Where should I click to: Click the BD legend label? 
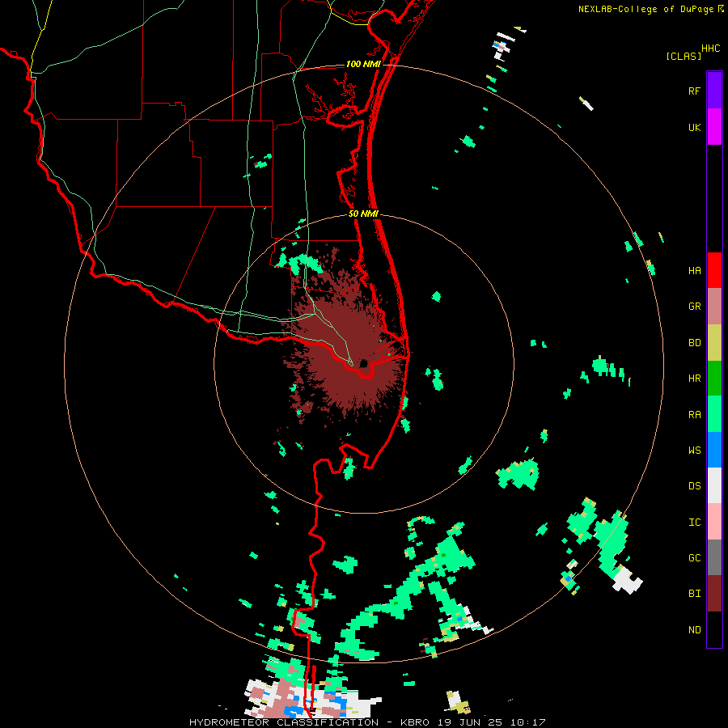694,343
